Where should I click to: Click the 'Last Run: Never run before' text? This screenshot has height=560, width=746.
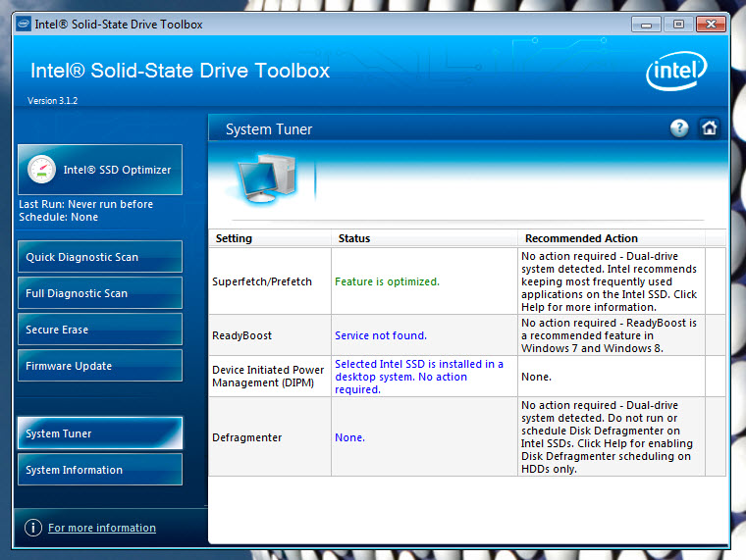(85, 204)
